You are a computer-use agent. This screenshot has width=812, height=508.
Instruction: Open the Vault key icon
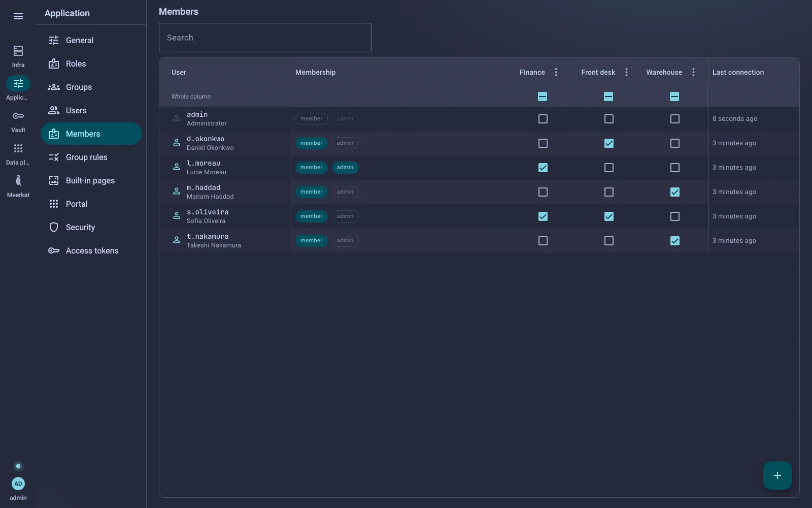click(18, 116)
